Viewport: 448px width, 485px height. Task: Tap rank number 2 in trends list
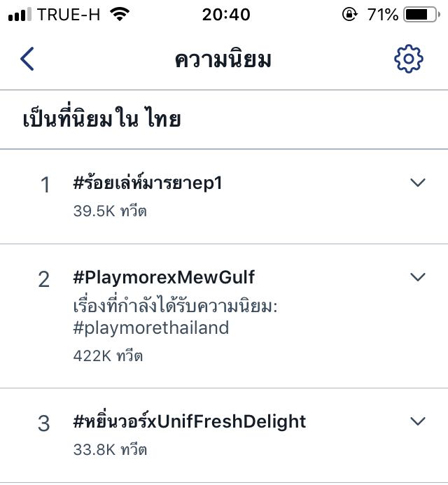[44, 280]
